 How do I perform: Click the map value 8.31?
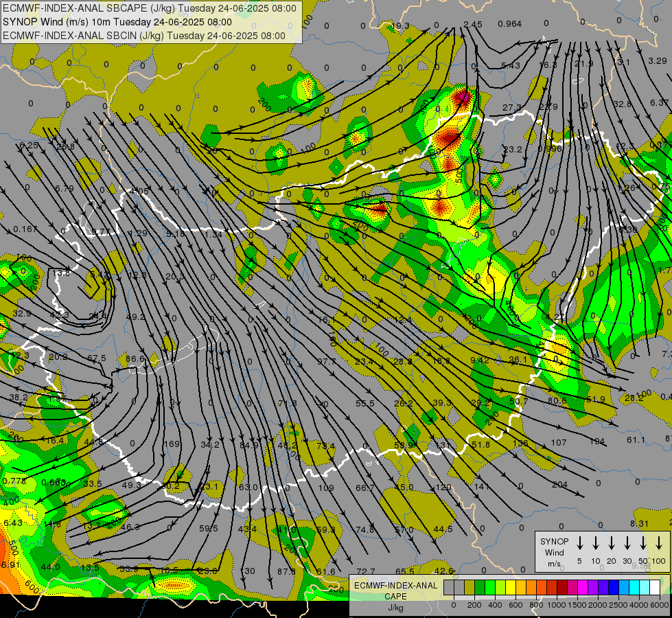tap(640, 524)
